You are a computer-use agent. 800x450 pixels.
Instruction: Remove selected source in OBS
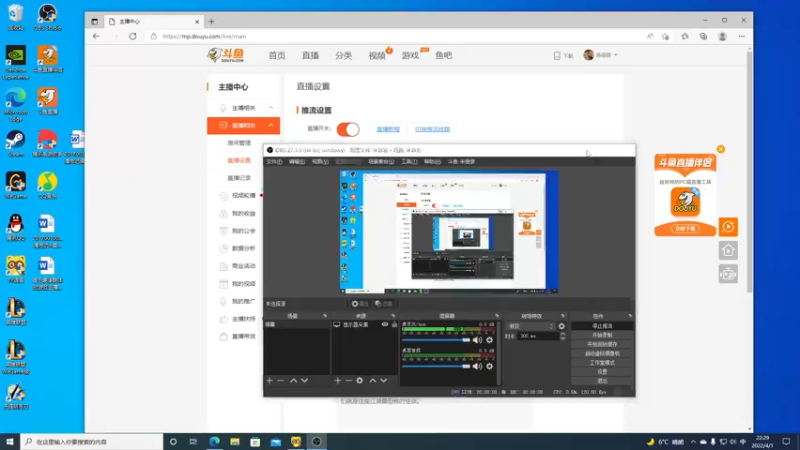348,381
